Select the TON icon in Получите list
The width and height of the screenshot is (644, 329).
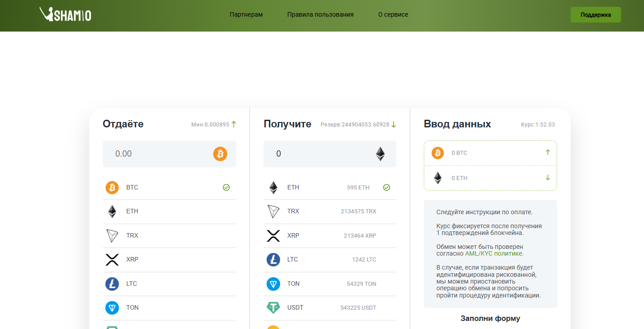pyautogui.click(x=273, y=284)
